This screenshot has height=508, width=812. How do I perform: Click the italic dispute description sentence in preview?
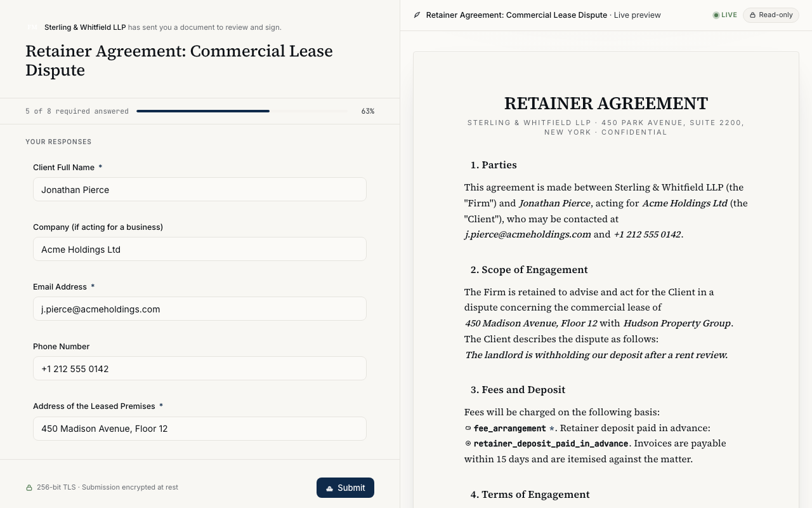coord(596,355)
